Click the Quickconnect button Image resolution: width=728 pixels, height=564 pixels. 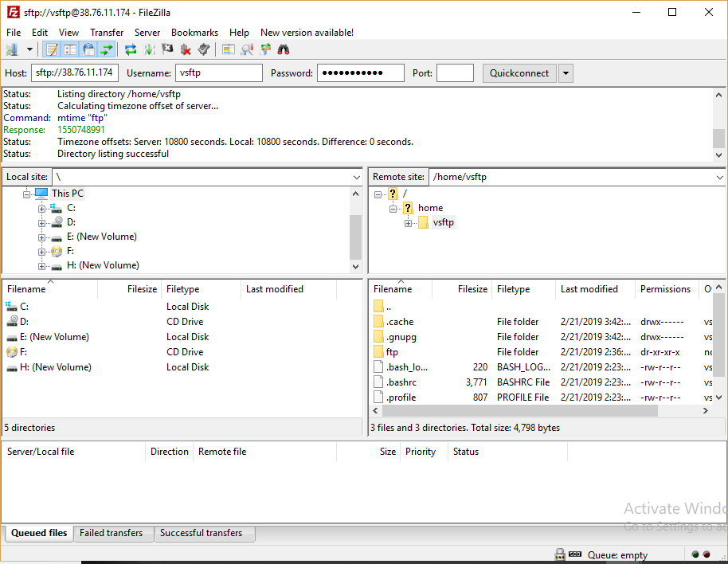(x=519, y=73)
